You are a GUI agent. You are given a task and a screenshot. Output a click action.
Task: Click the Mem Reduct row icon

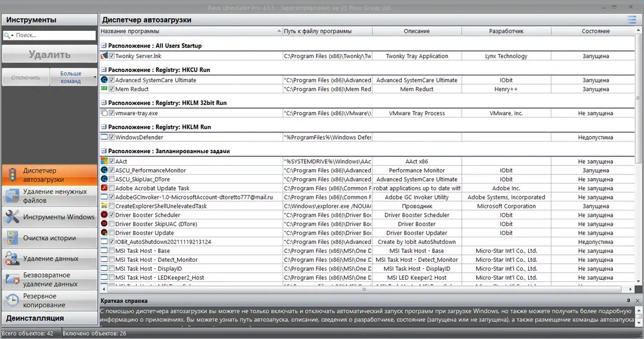point(104,89)
